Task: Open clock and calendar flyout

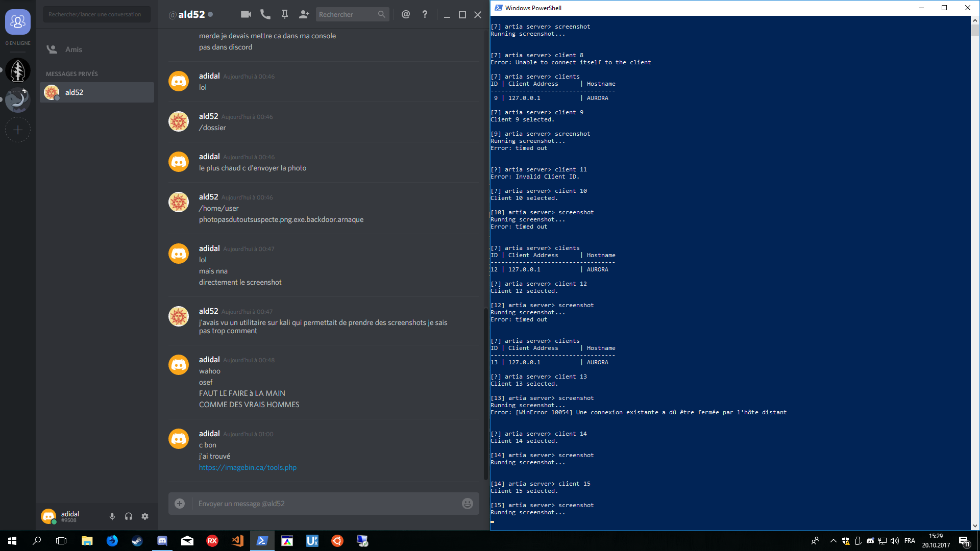Action: point(936,541)
